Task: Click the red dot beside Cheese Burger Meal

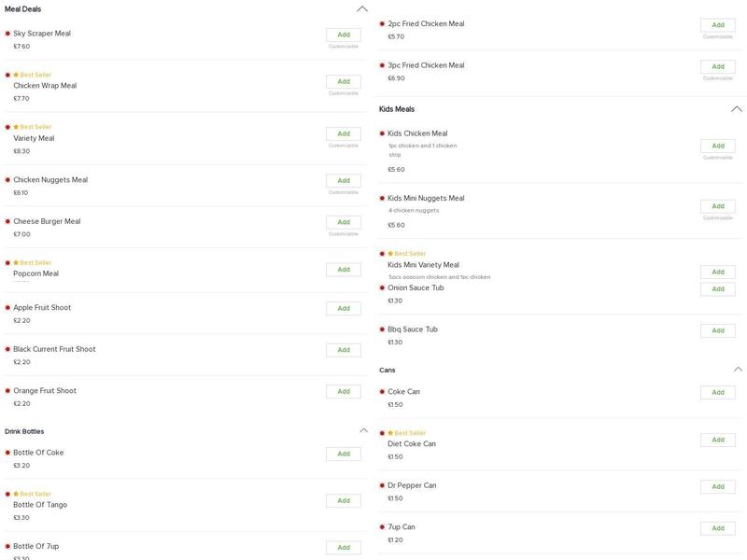Action: 7,222
